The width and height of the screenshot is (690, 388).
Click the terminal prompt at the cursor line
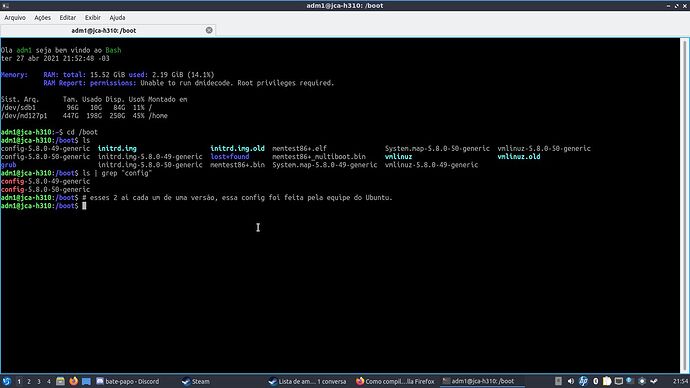pyautogui.click(x=44, y=206)
